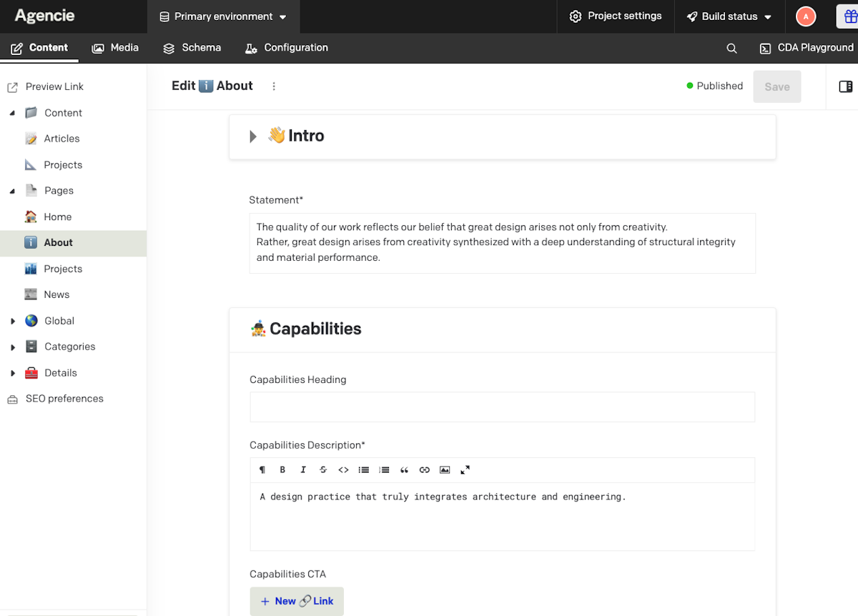The width and height of the screenshot is (858, 616).
Task: Expand the Global tree group
Action: tap(13, 322)
